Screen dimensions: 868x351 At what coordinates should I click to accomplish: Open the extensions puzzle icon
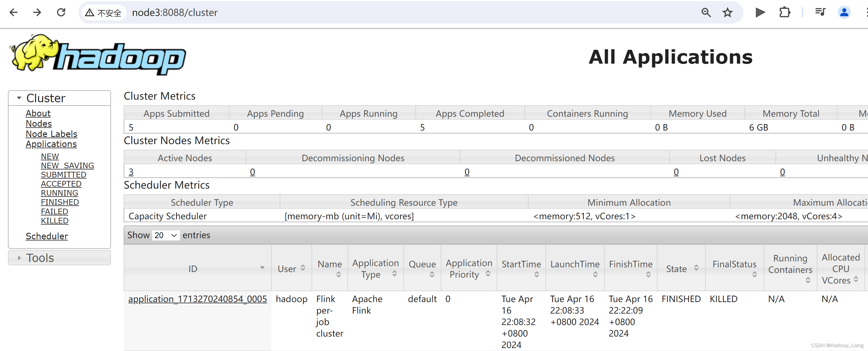pyautogui.click(x=784, y=13)
